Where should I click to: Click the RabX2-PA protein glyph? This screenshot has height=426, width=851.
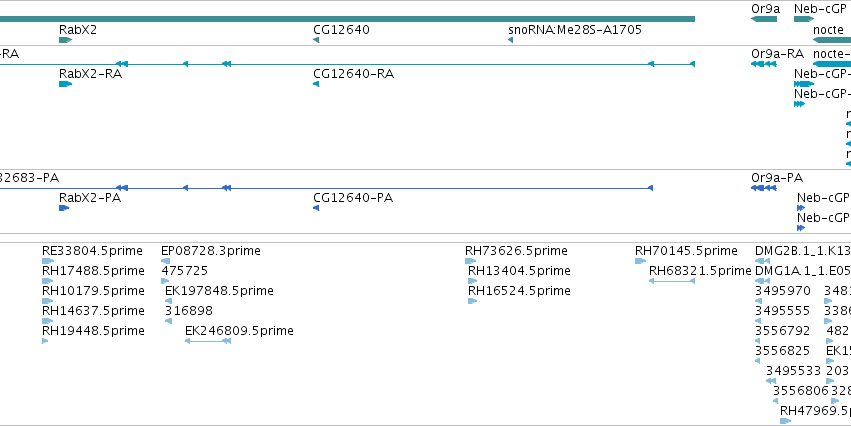coord(64,208)
